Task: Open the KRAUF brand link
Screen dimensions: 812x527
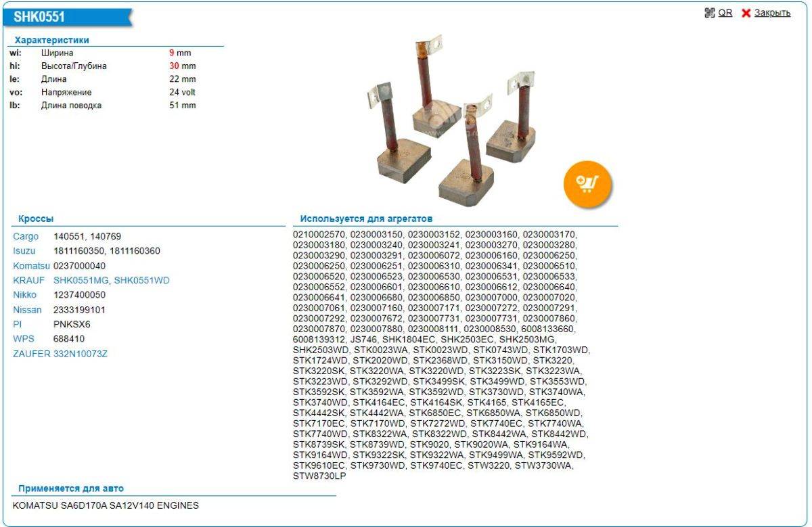Action: coord(28,281)
